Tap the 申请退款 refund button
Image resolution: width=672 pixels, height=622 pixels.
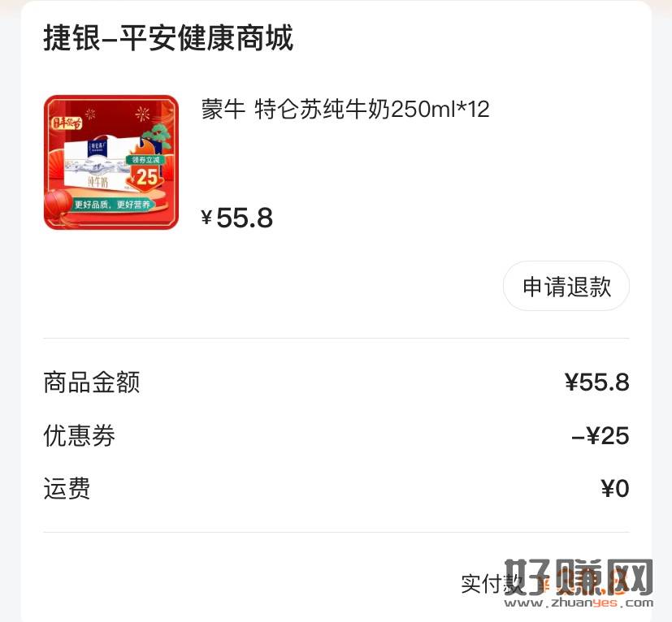pos(566,286)
